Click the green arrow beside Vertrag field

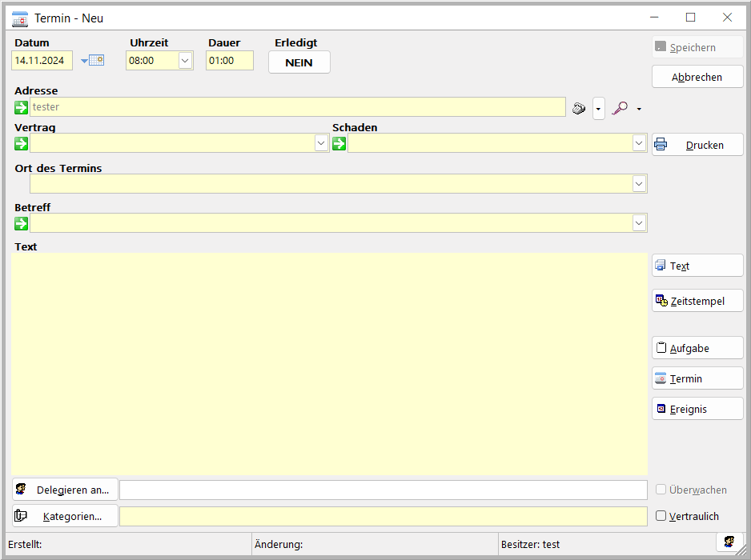tap(22, 143)
